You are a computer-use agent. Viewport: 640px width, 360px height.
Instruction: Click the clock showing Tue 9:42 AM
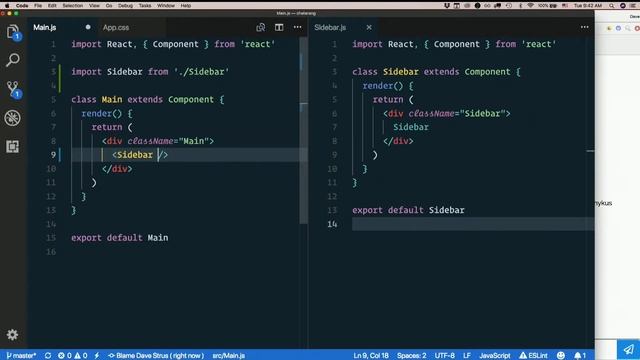coord(588,6)
